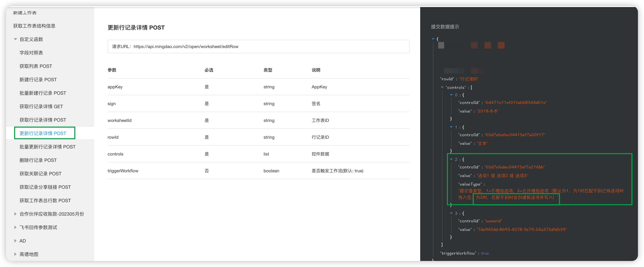Select 新建行记录 POST menu entry
Image resolution: width=644 pixels, height=267 pixels.
pyautogui.click(x=38, y=80)
